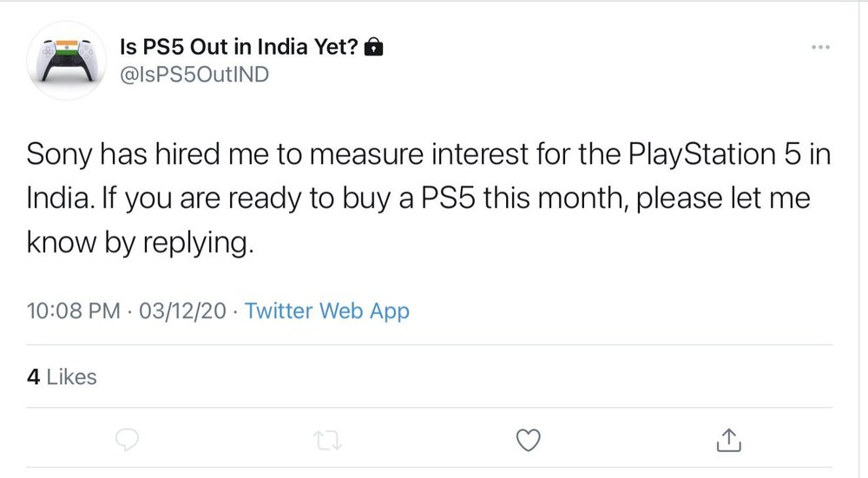
Task: Click the 03/12/20 date
Action: coord(188,311)
